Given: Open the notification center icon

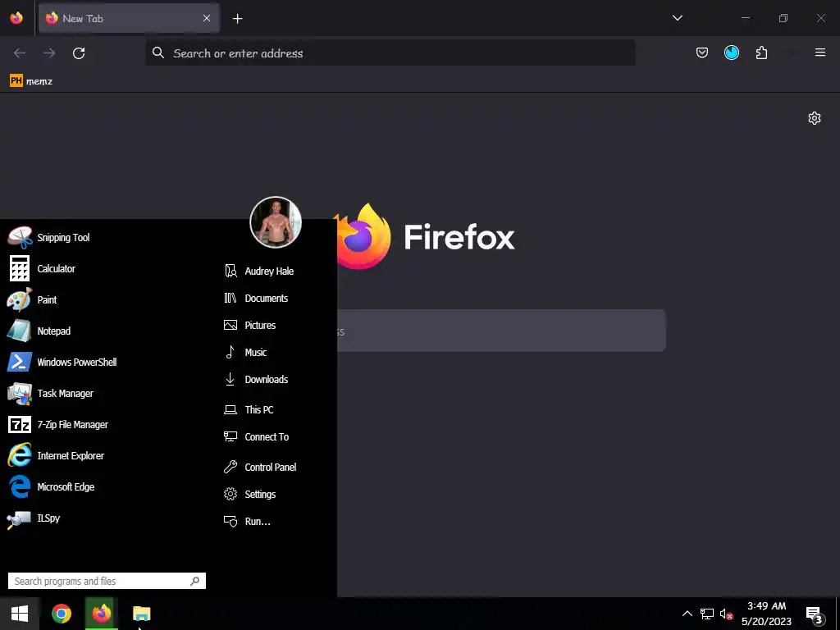Looking at the screenshot, I should coord(814,614).
